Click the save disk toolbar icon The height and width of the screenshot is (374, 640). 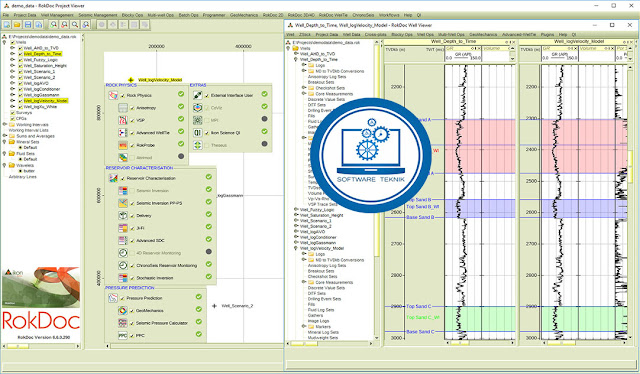[28, 25]
